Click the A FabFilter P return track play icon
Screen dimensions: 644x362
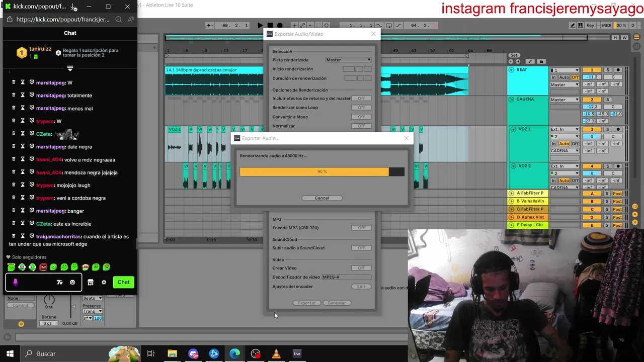click(512, 193)
